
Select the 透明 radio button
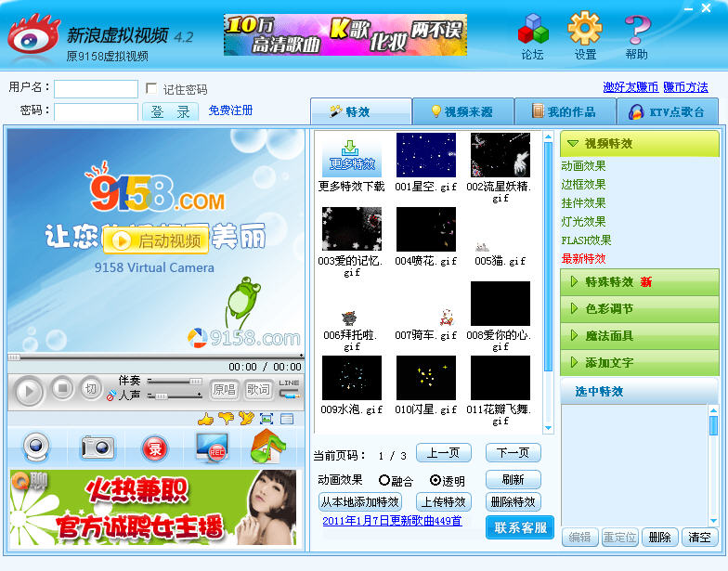[x=435, y=480]
